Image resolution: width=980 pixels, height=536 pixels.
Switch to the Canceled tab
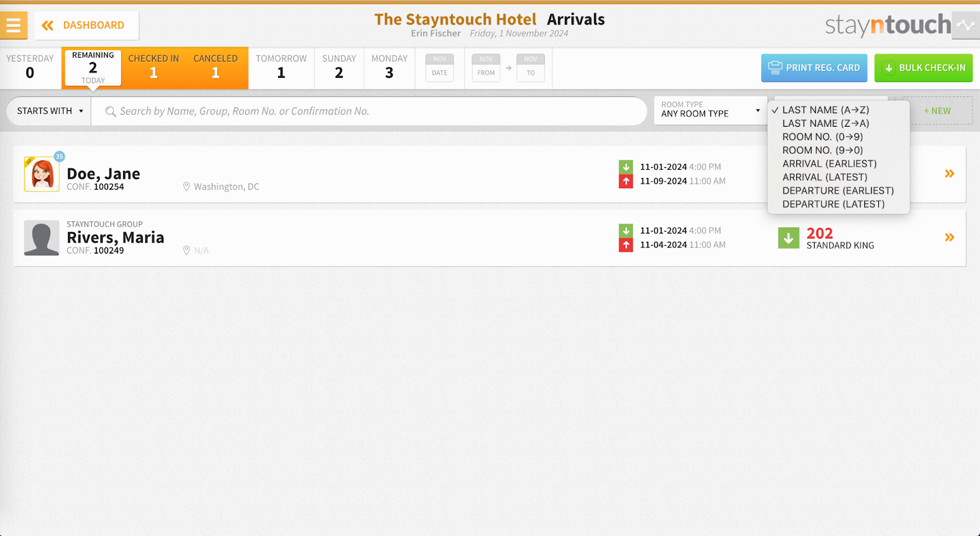click(216, 67)
